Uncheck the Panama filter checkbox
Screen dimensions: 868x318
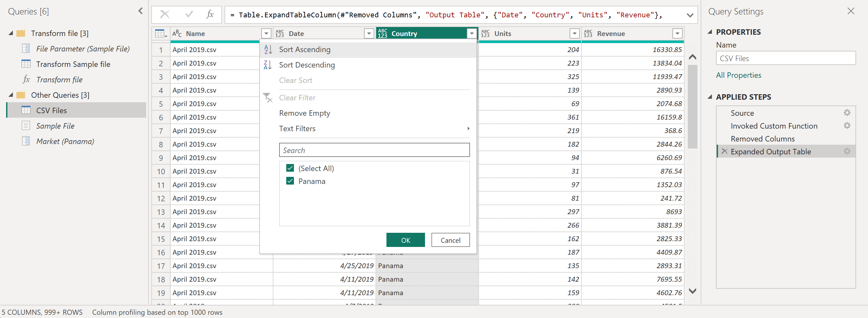coord(290,181)
